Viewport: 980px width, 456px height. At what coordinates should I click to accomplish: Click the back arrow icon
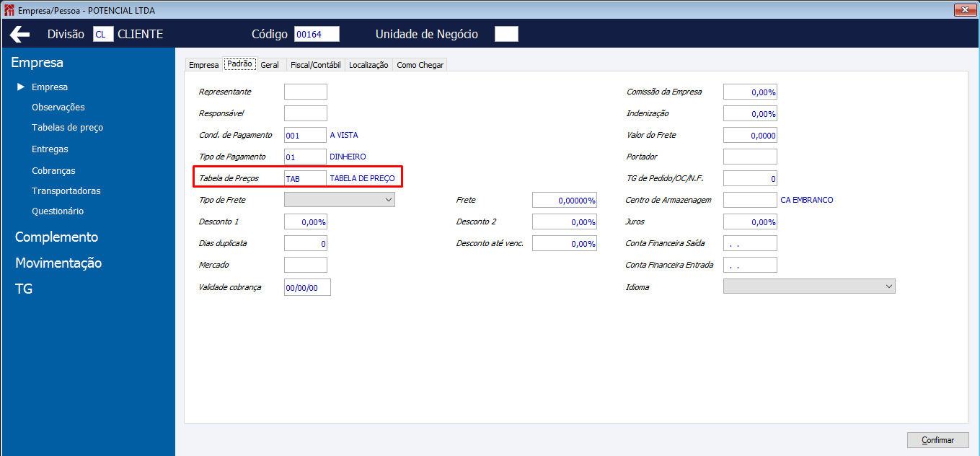(19, 35)
